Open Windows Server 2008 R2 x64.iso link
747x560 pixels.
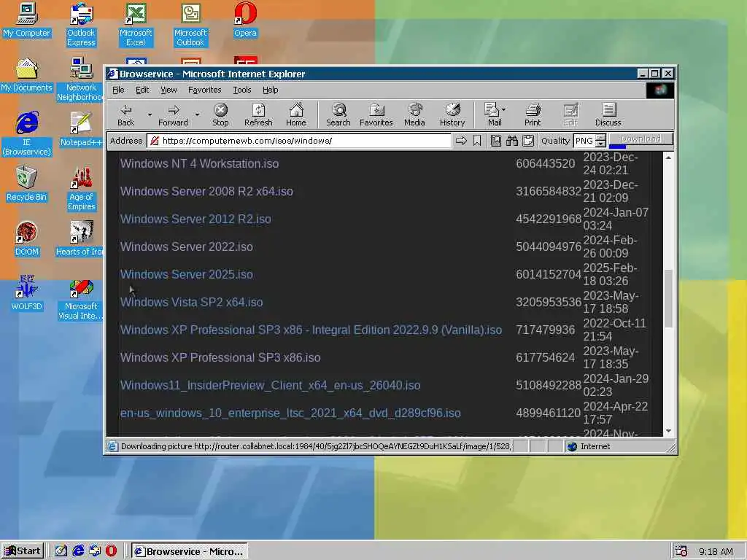click(206, 191)
